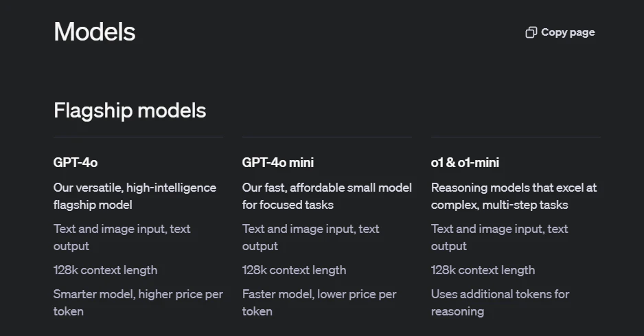
Task: Click the copy icon beside Copy page
Action: (531, 32)
